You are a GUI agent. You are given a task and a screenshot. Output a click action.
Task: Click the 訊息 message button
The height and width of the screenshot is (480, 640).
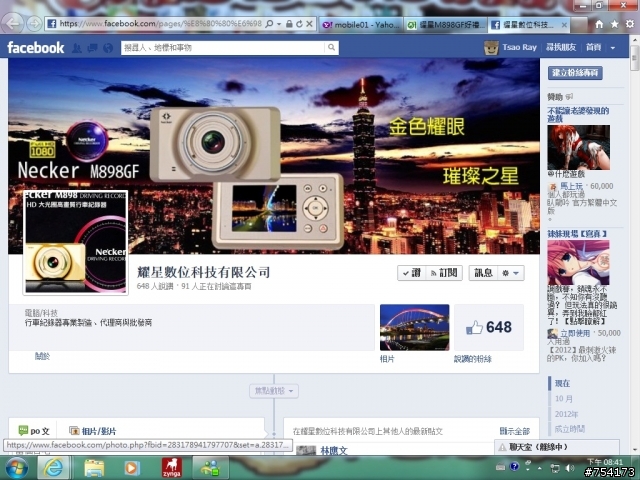[x=483, y=273]
